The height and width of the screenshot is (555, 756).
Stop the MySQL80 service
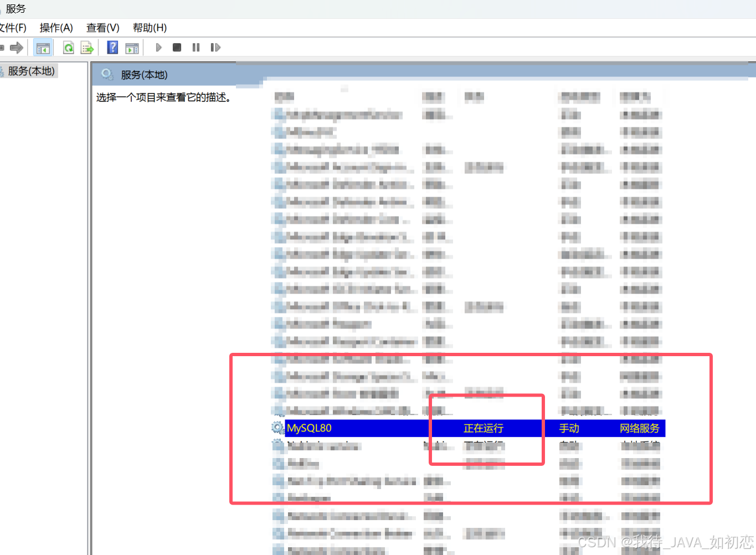177,47
